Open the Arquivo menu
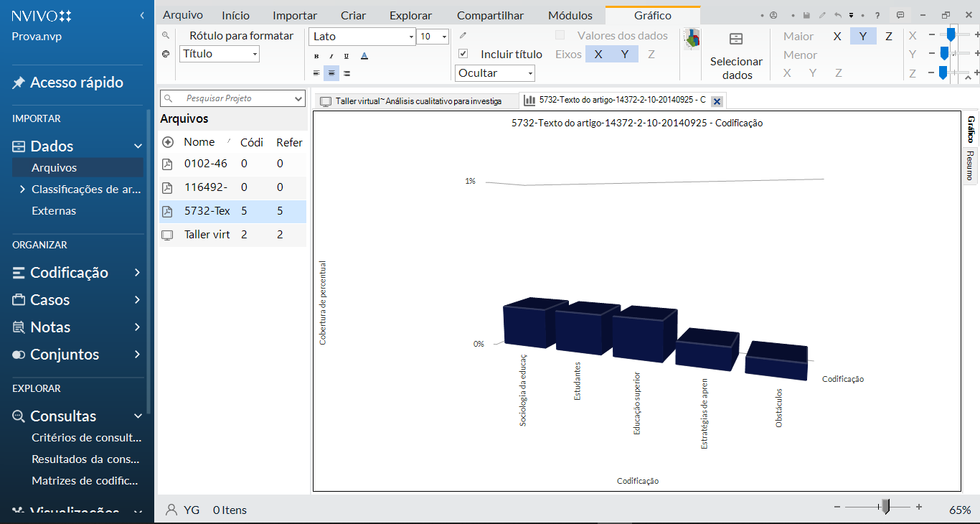The height and width of the screenshot is (524, 980). click(x=183, y=15)
